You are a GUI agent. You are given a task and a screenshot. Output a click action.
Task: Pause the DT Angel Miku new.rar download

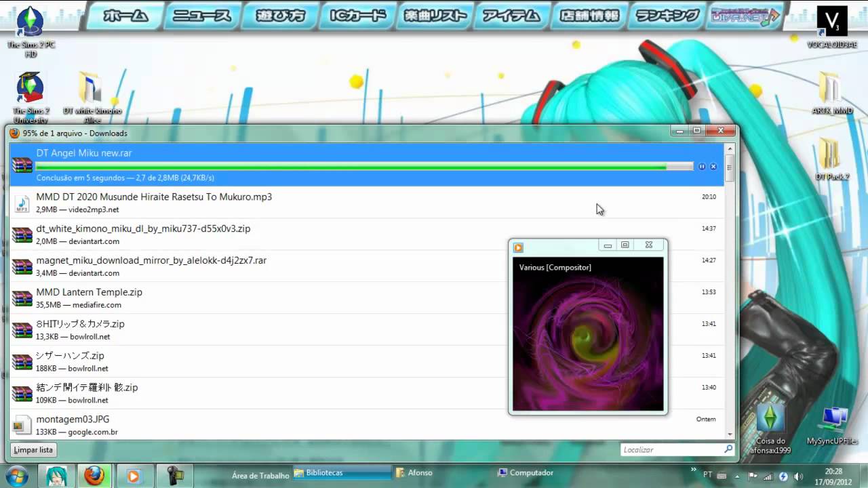click(702, 167)
